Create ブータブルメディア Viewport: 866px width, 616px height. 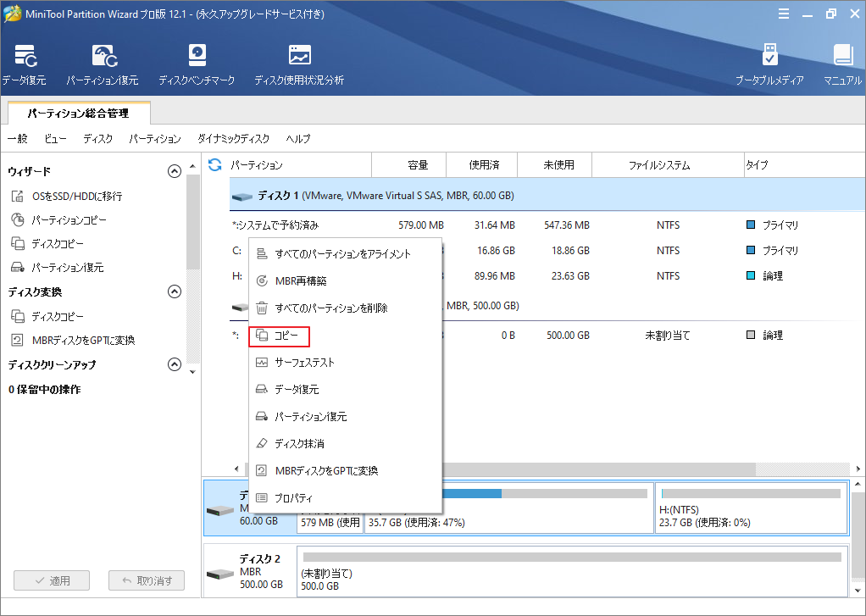pos(769,64)
